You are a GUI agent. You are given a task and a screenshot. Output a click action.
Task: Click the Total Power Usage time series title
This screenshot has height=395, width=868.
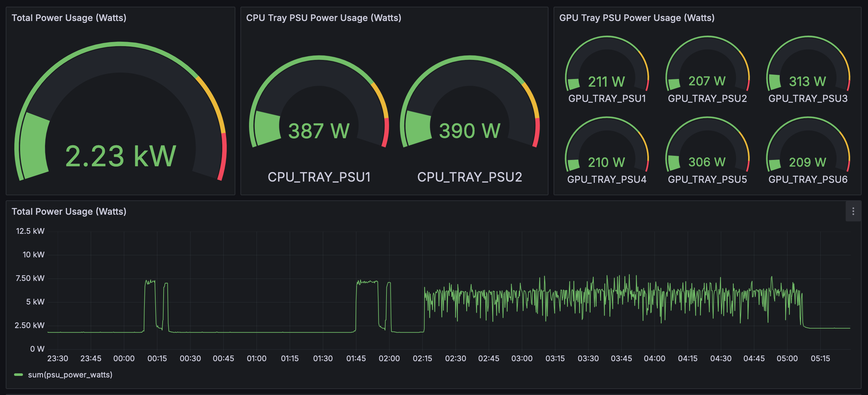pos(69,212)
